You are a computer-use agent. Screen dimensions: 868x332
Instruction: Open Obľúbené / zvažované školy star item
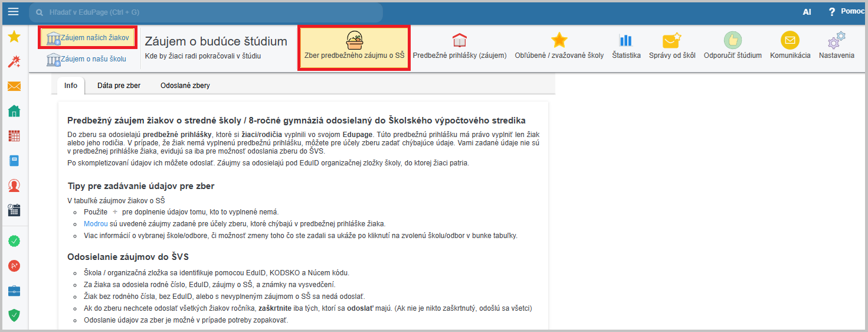559,47
